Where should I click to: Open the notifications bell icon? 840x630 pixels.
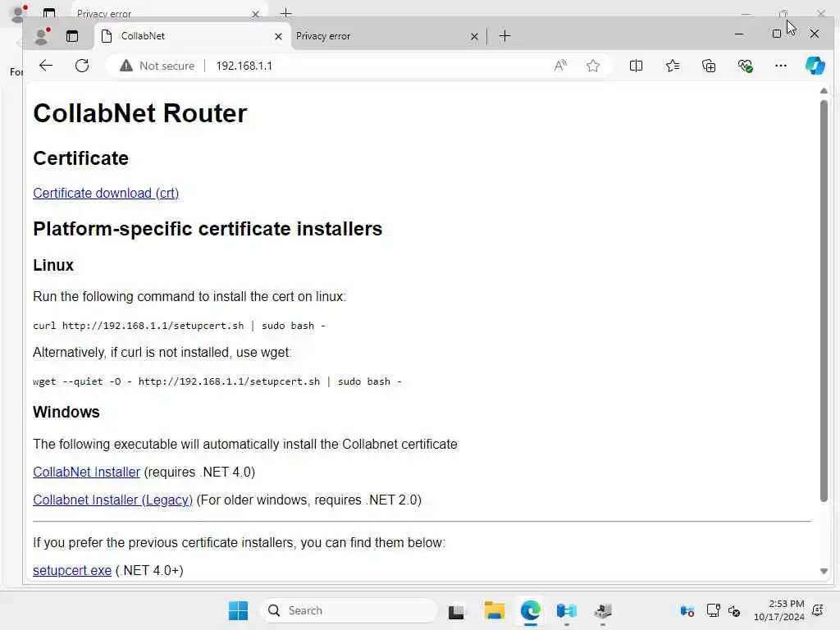click(818, 610)
